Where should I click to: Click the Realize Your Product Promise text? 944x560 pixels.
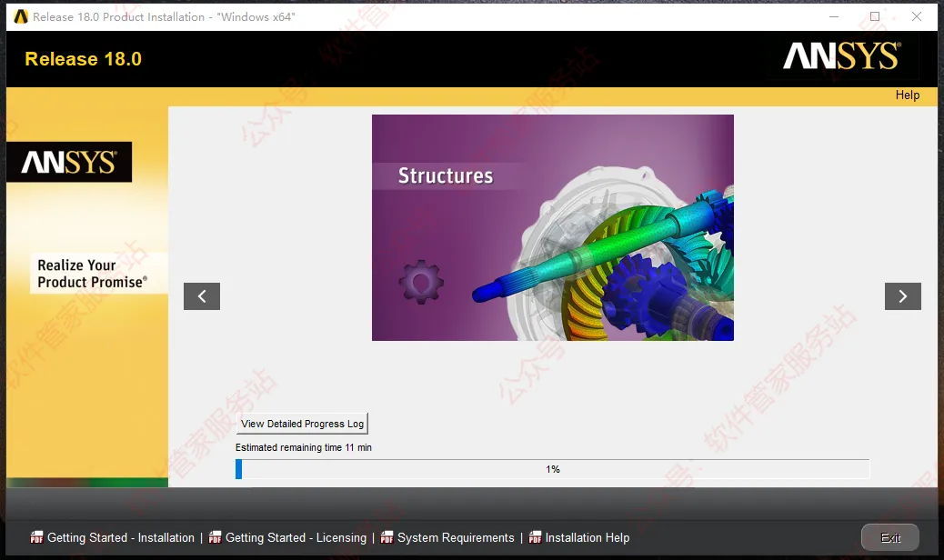(x=92, y=274)
